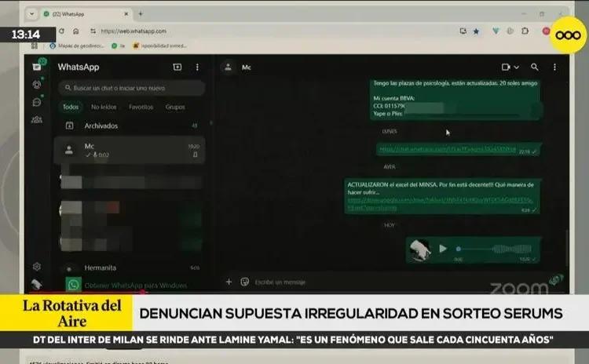Click the voice message sender thumbnail

pyautogui.click(x=420, y=249)
